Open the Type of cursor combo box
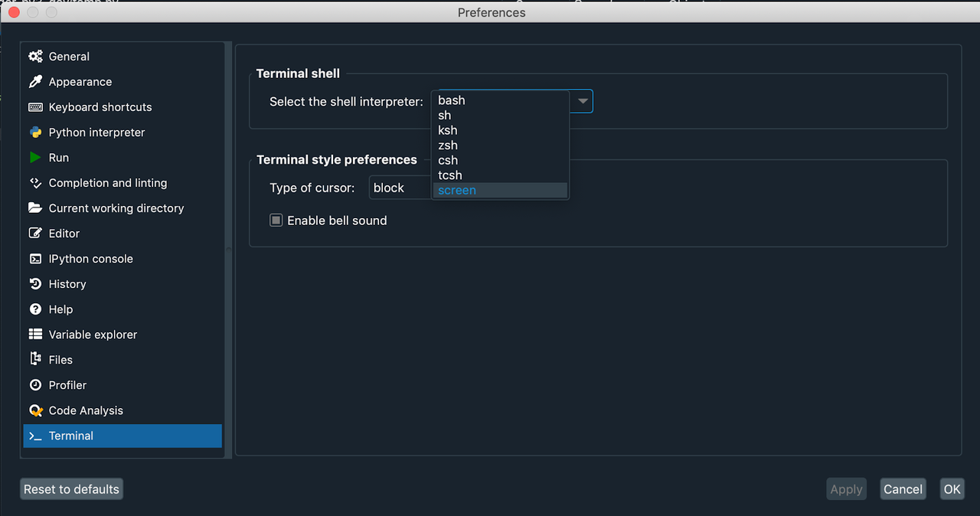980x516 pixels. [400, 188]
